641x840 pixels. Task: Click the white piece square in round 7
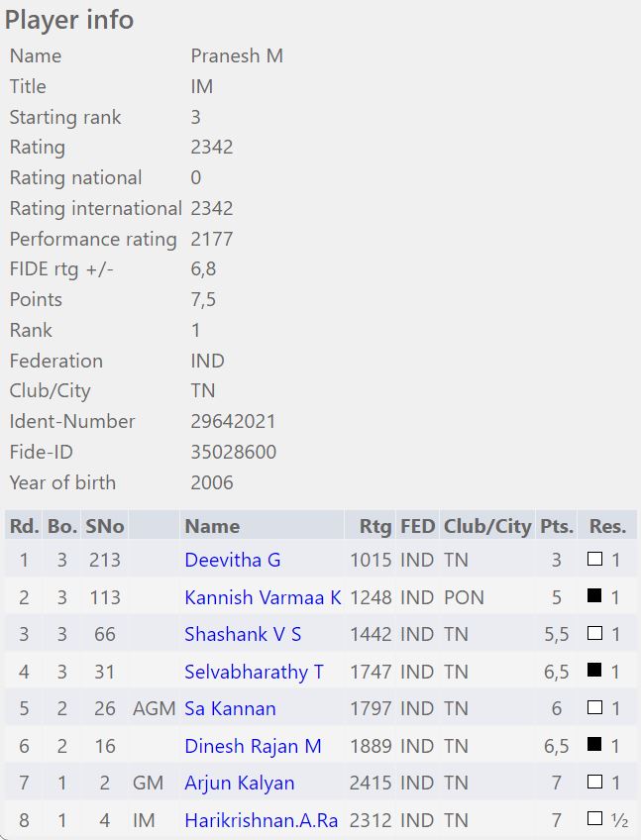(x=594, y=783)
